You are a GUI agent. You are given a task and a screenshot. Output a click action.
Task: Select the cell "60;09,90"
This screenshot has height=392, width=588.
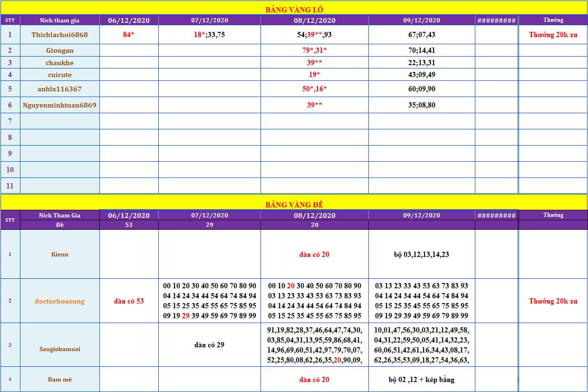tap(422, 89)
